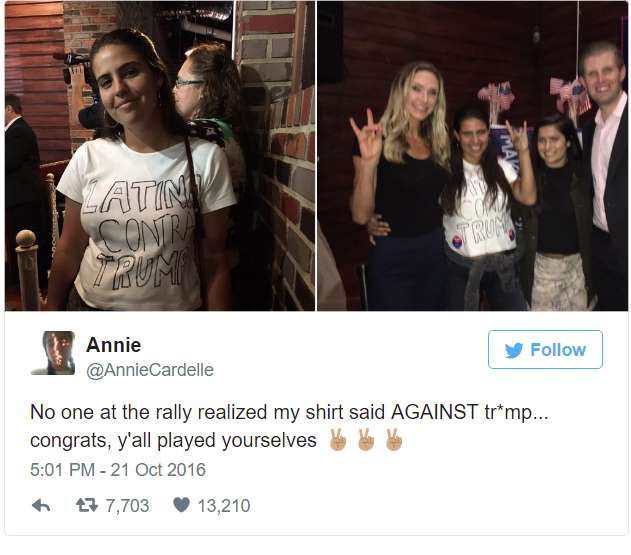Like the tweet with the heart icon
This screenshot has height=555, width=631.
click(181, 505)
